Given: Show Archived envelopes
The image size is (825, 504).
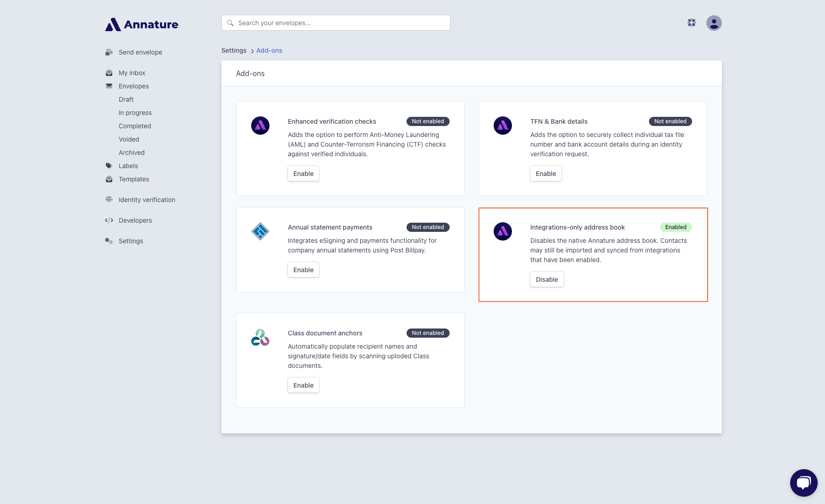Looking at the screenshot, I should tap(132, 153).
